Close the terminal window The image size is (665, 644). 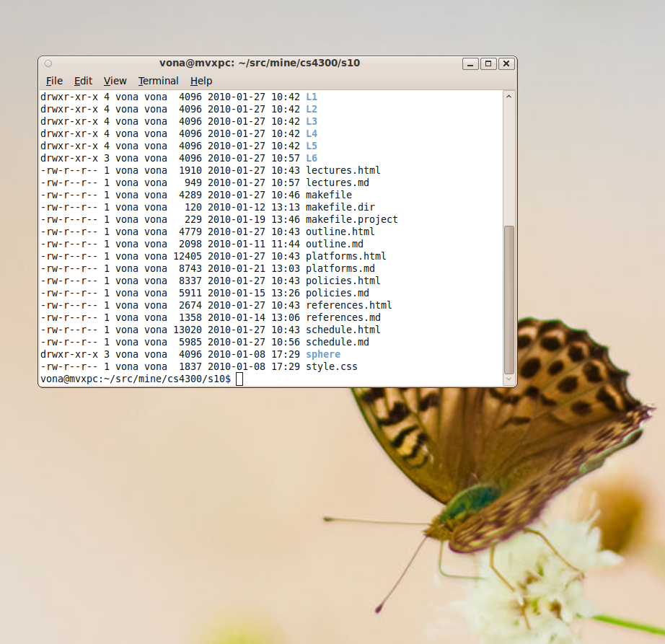(x=506, y=63)
